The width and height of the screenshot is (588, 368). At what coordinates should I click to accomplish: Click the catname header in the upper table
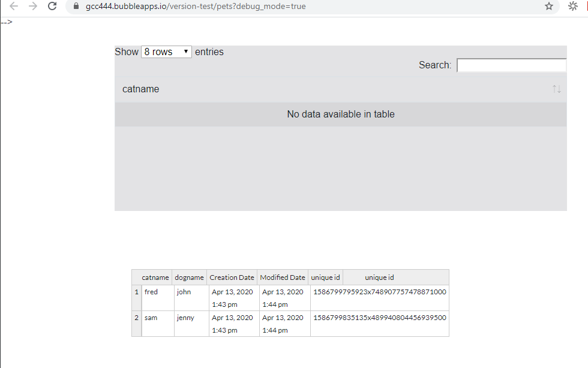140,89
